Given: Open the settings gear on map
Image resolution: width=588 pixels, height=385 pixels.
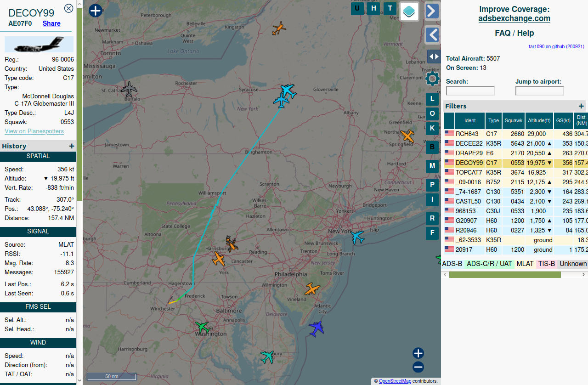Looking at the screenshot, I should point(432,79).
